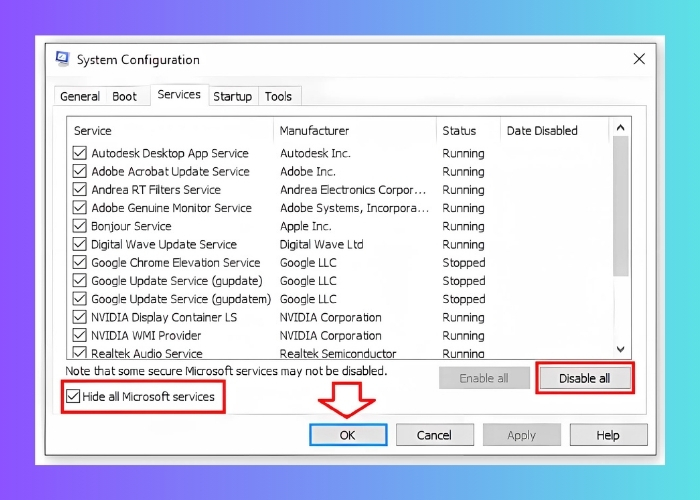Close the System Configuration window
This screenshot has height=500, width=700.
point(639,60)
